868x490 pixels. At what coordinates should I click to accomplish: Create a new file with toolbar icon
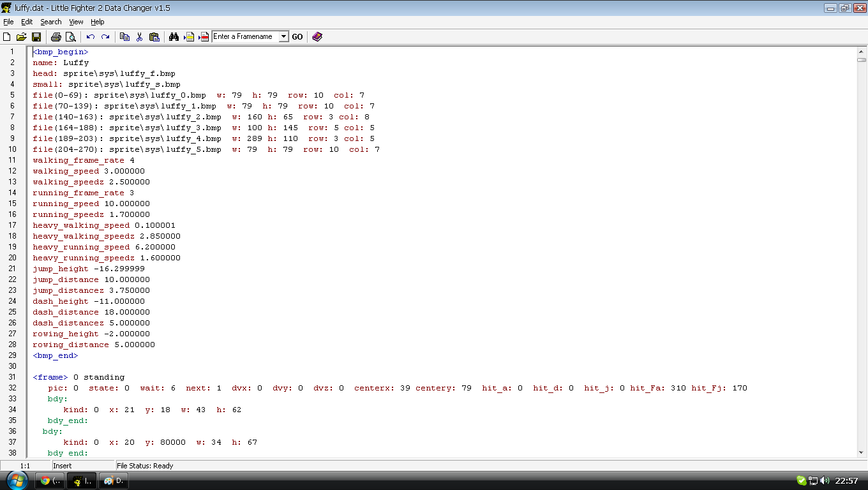(x=7, y=37)
